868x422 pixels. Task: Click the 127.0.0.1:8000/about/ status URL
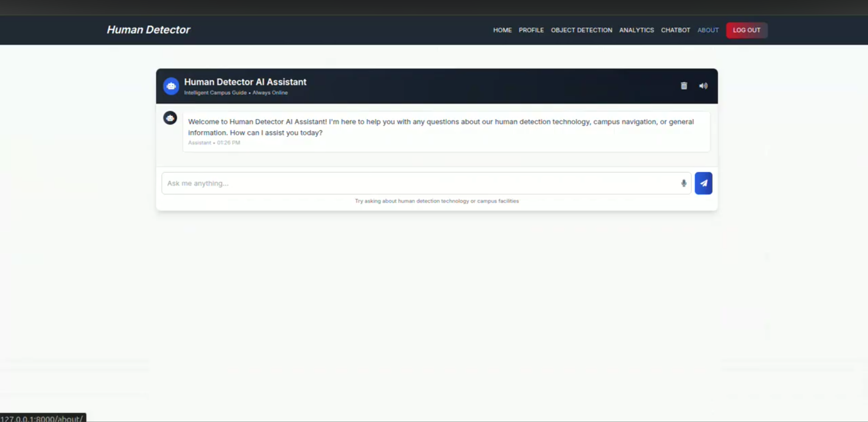tap(43, 418)
